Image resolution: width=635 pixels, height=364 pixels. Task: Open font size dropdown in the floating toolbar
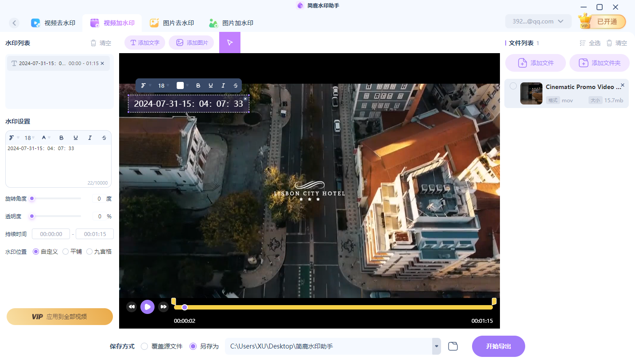pyautogui.click(x=164, y=85)
